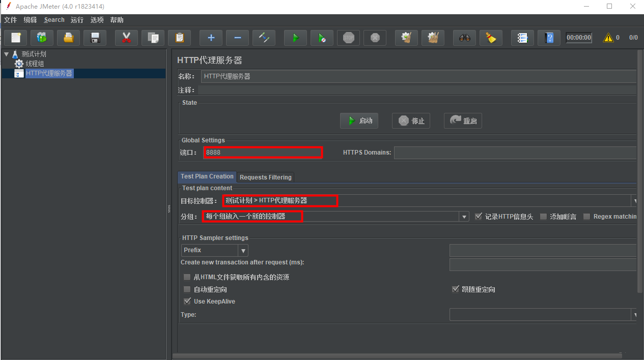Start test with no pauses icon
The height and width of the screenshot is (360, 644).
322,38
